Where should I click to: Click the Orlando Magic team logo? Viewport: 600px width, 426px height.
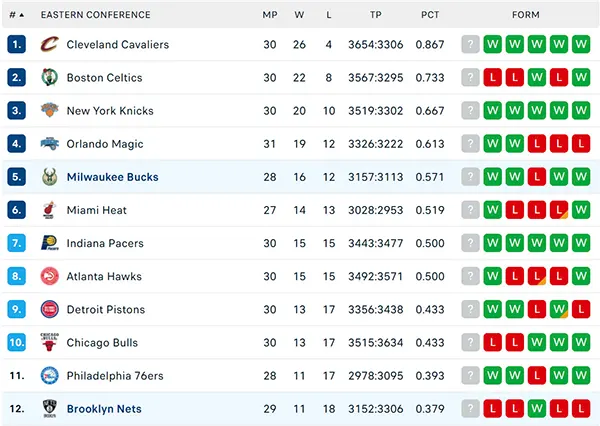point(50,144)
